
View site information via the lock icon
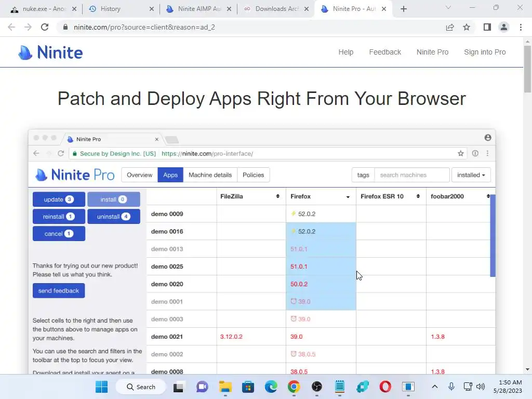(65, 27)
